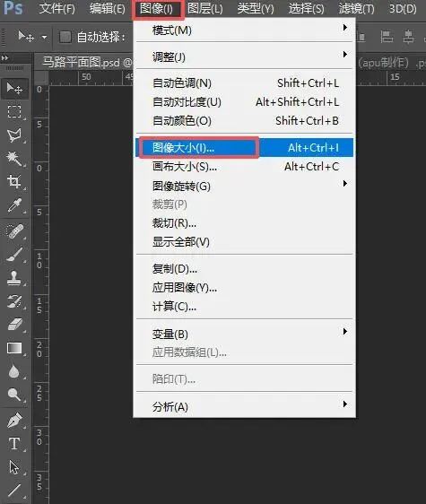Switch to 马路平面图.psd document tab
This screenshot has height=504, width=426.
(84, 62)
